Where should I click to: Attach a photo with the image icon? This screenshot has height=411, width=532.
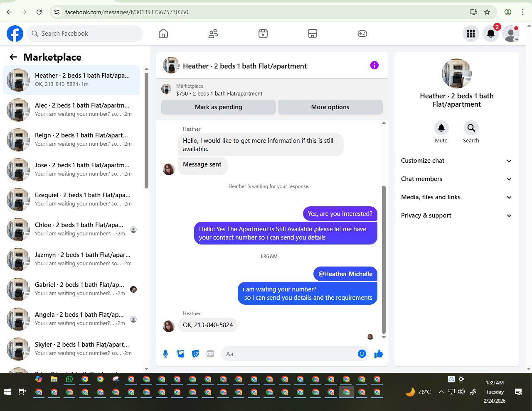[x=180, y=354]
